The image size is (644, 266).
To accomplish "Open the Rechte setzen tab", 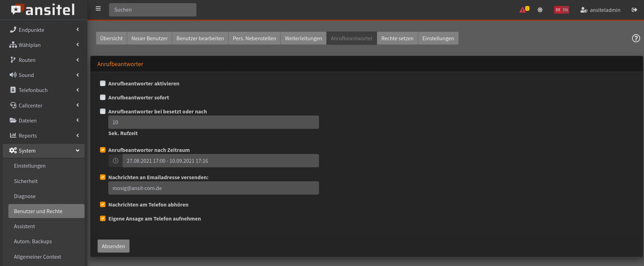I will click(x=397, y=38).
